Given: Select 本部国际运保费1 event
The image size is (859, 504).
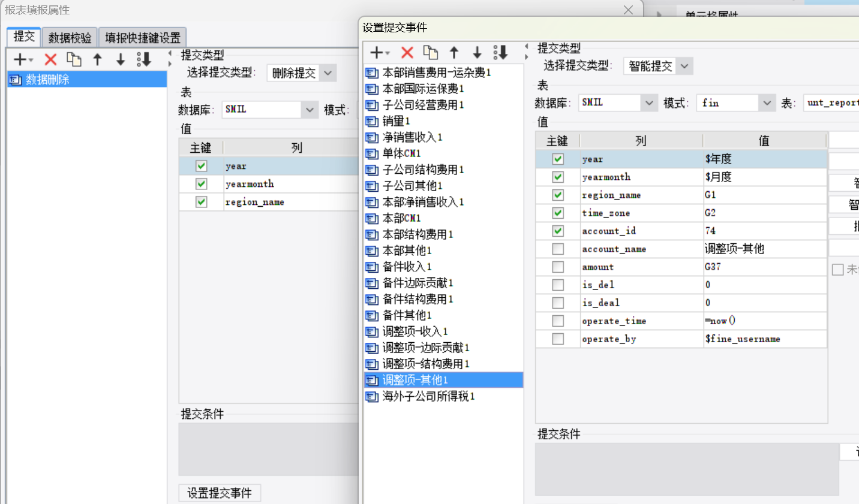Looking at the screenshot, I should pyautogui.click(x=443, y=89).
